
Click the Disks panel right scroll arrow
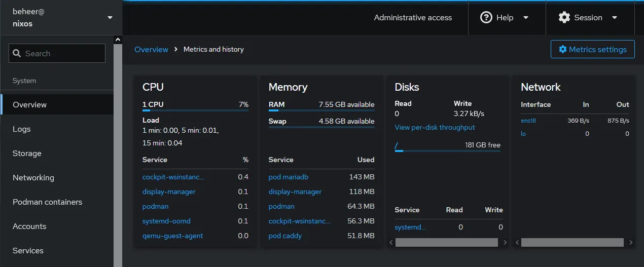pyautogui.click(x=505, y=243)
